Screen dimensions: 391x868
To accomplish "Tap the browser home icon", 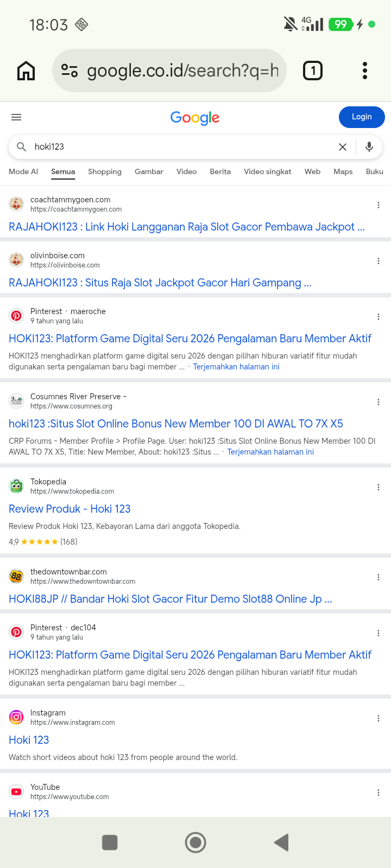I will [26, 71].
